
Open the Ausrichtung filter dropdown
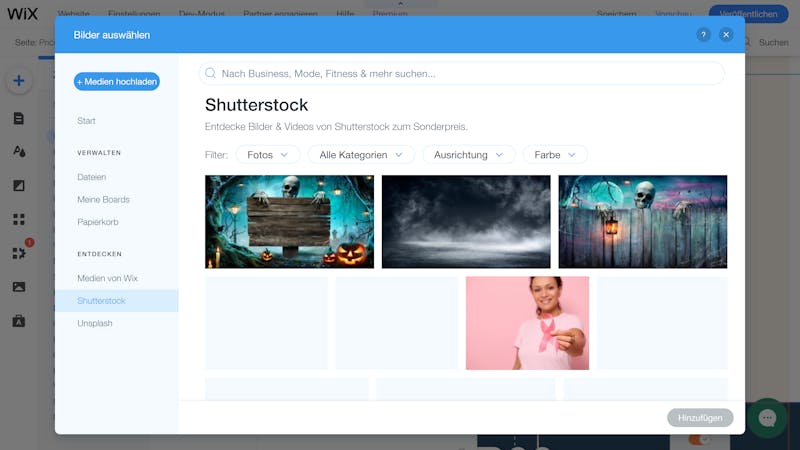tap(468, 155)
